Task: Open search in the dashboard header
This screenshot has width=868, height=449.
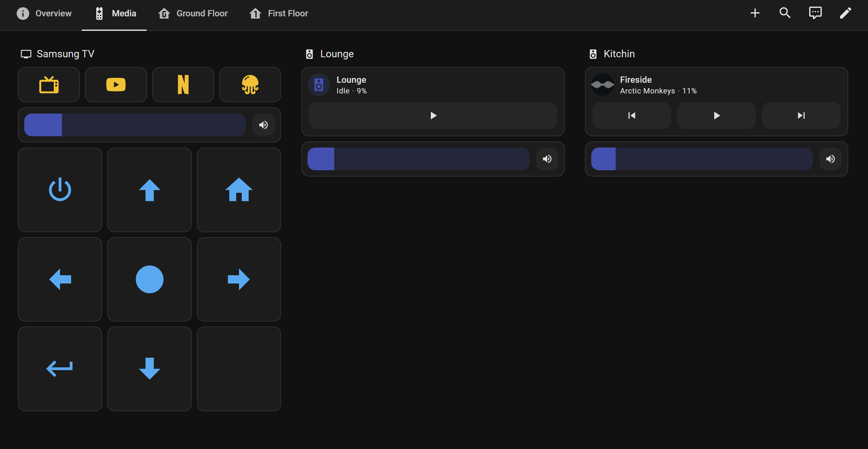Action: [785, 13]
